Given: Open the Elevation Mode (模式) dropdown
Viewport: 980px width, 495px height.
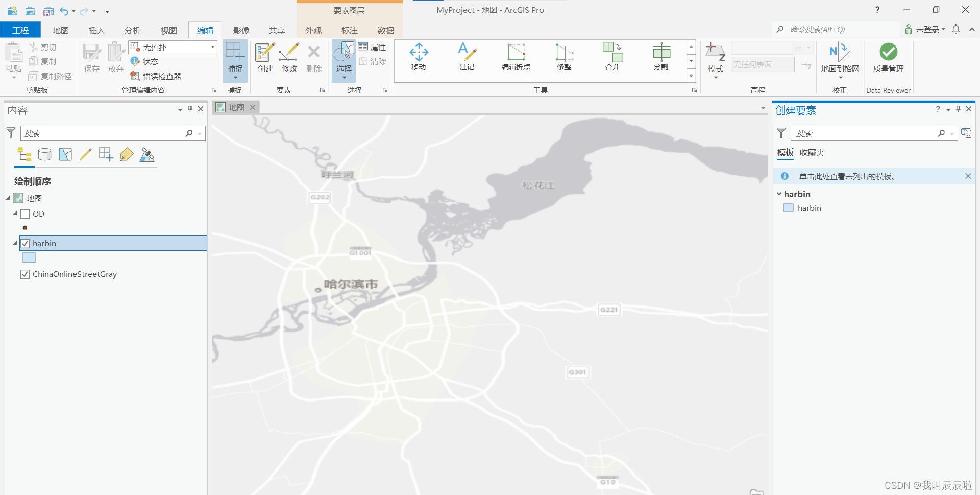Looking at the screenshot, I should 716,78.
